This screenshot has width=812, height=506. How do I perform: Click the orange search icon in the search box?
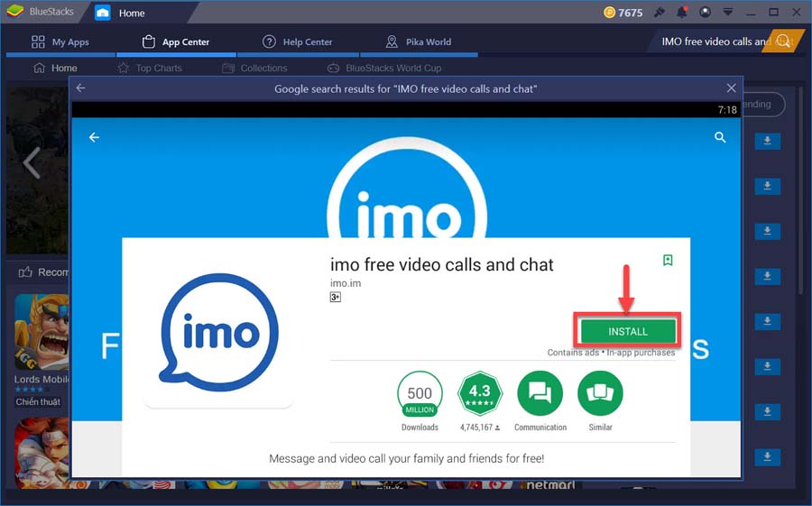[x=784, y=41]
